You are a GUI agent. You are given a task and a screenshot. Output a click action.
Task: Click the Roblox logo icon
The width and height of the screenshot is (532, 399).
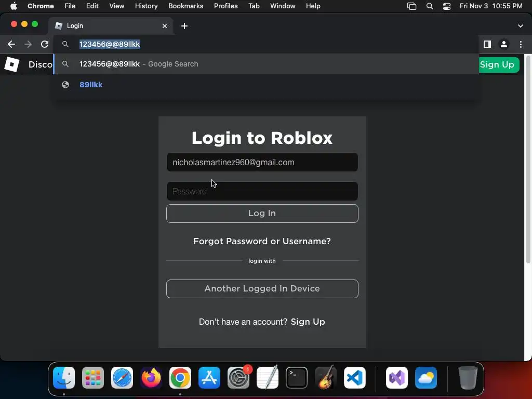point(11,64)
